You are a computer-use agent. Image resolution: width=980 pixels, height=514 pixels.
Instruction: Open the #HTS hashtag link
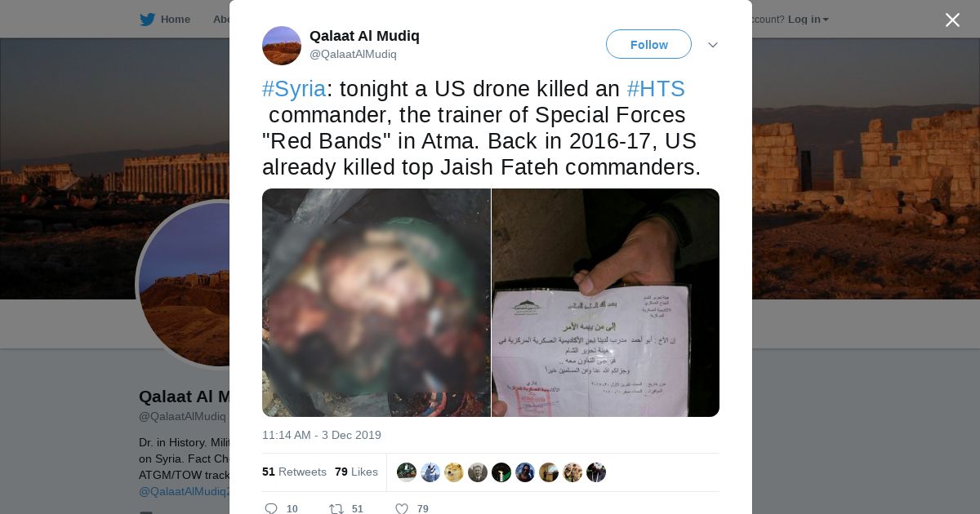pos(656,89)
